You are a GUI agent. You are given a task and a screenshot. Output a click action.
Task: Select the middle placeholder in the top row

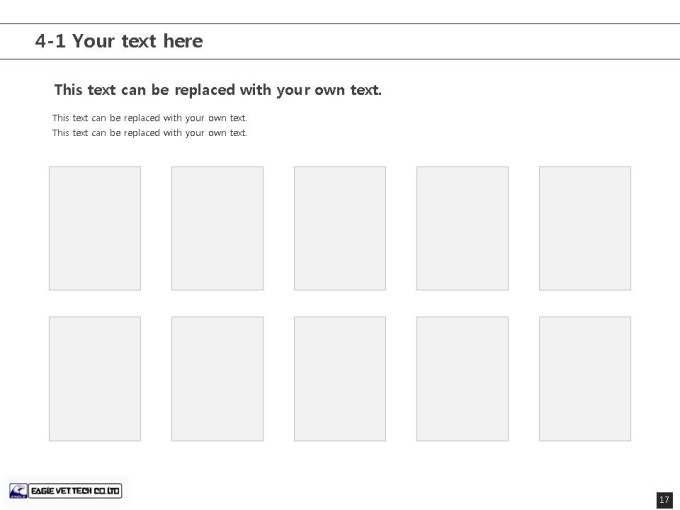340,228
